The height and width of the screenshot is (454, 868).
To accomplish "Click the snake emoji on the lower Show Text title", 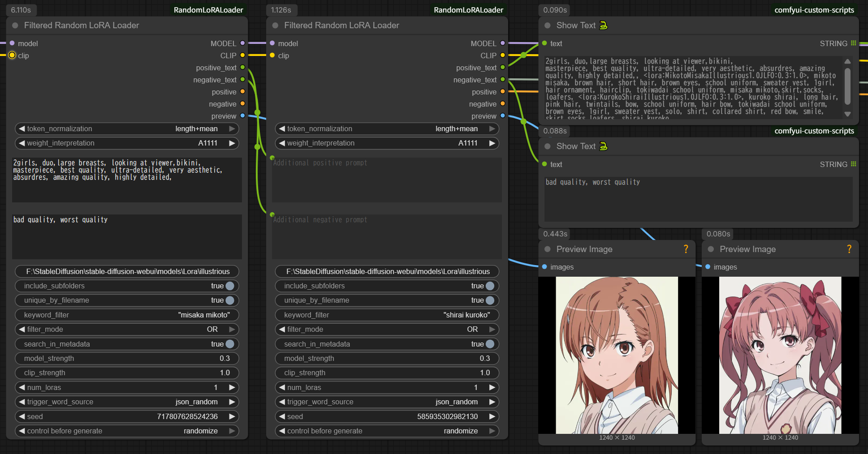I will [x=604, y=146].
